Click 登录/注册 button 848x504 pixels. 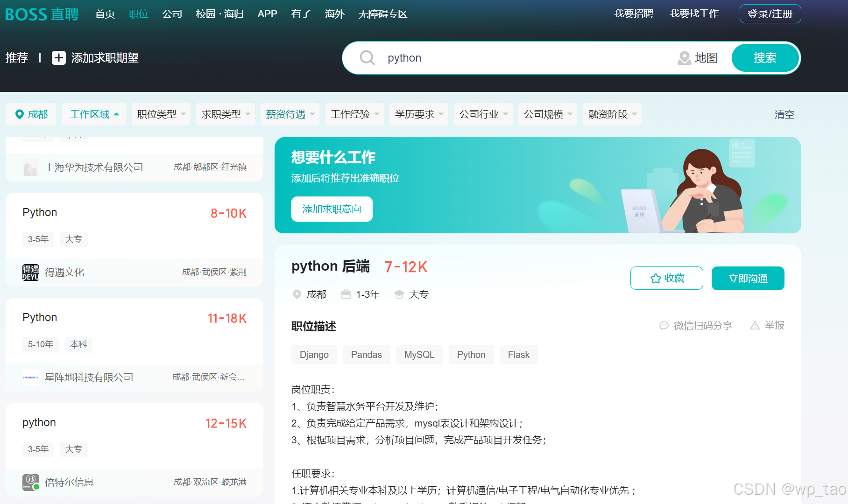click(x=770, y=14)
